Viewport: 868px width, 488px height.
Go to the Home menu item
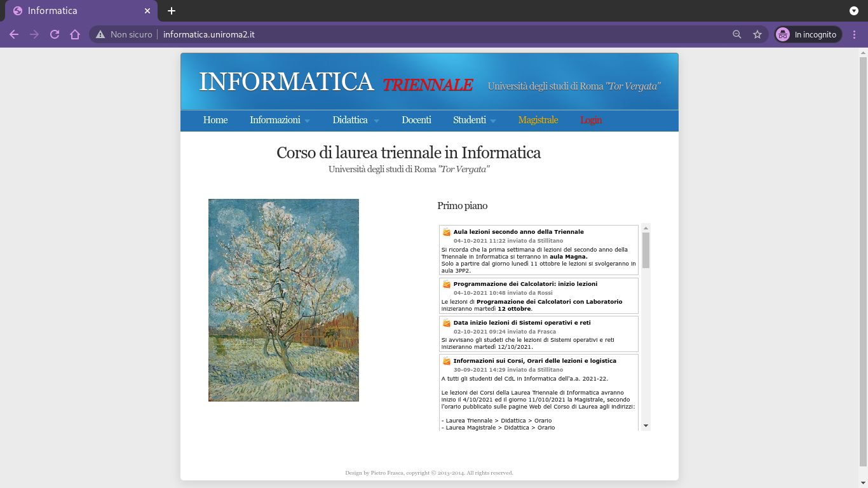tap(215, 120)
